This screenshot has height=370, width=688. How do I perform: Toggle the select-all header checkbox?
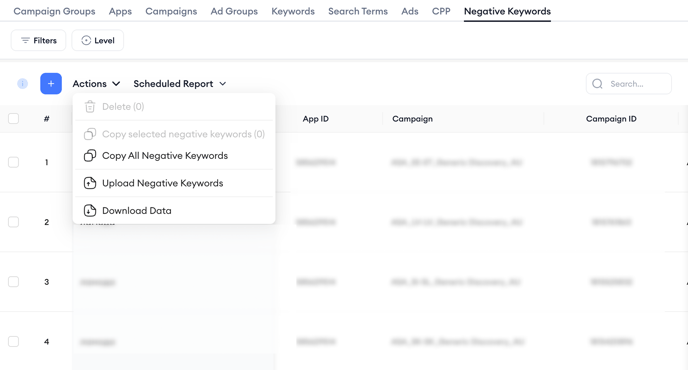(14, 119)
